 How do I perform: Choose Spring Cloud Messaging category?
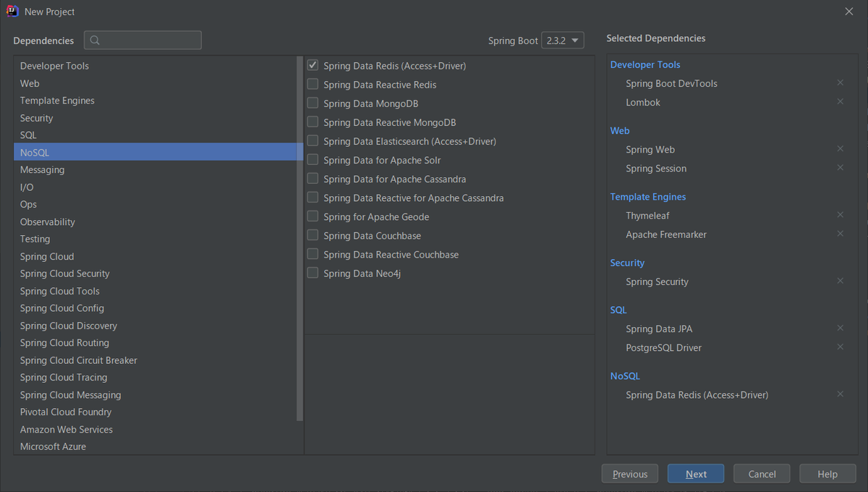[x=155, y=395]
